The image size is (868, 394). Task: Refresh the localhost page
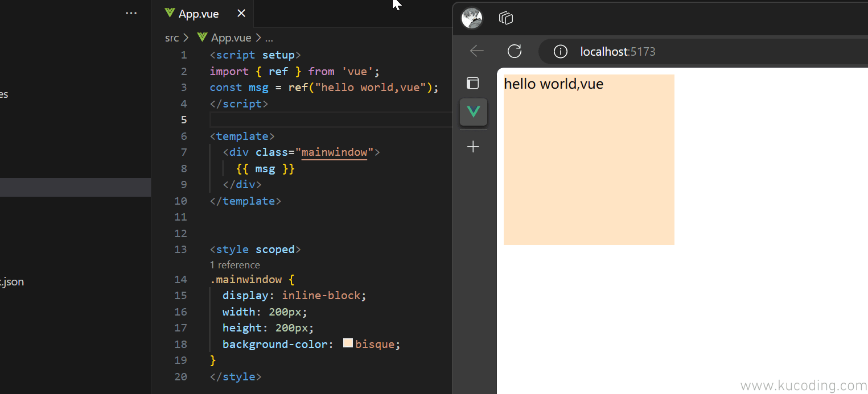coord(515,51)
